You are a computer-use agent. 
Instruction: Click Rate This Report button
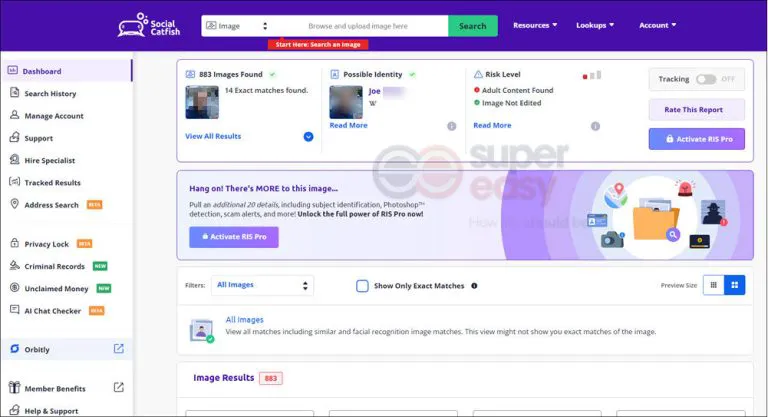pos(696,109)
